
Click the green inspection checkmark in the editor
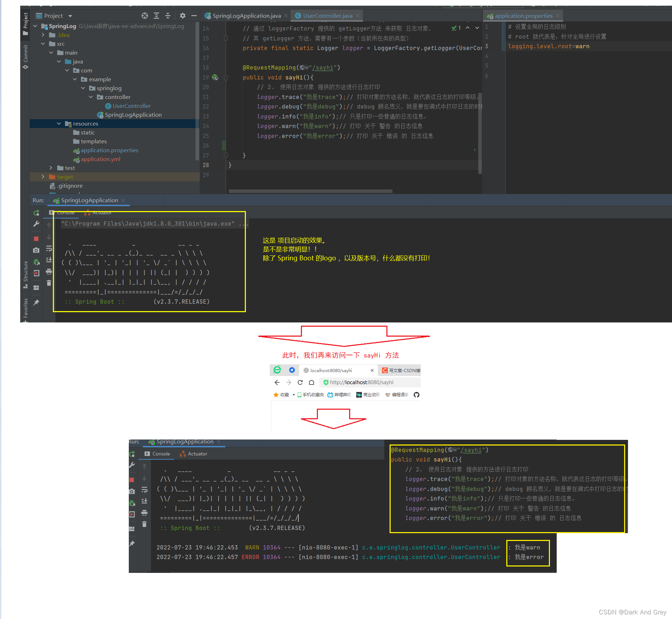(x=454, y=28)
